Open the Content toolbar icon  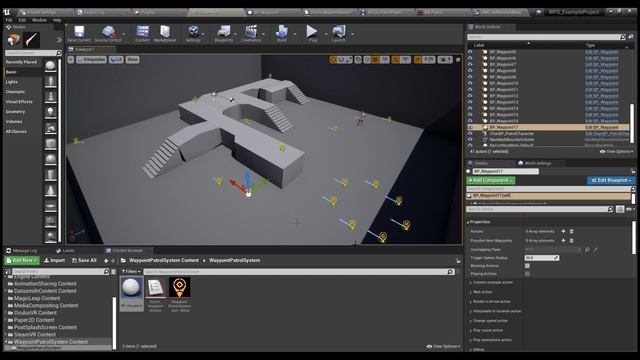coord(142,33)
